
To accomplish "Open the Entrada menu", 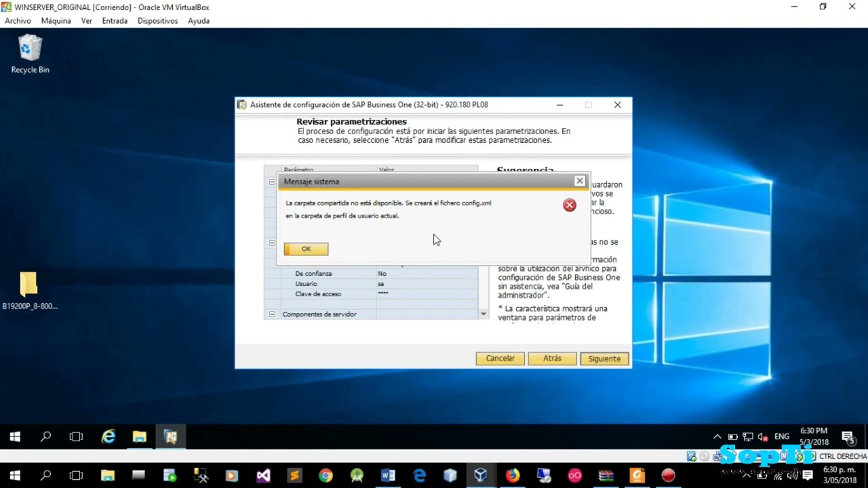I will click(115, 21).
